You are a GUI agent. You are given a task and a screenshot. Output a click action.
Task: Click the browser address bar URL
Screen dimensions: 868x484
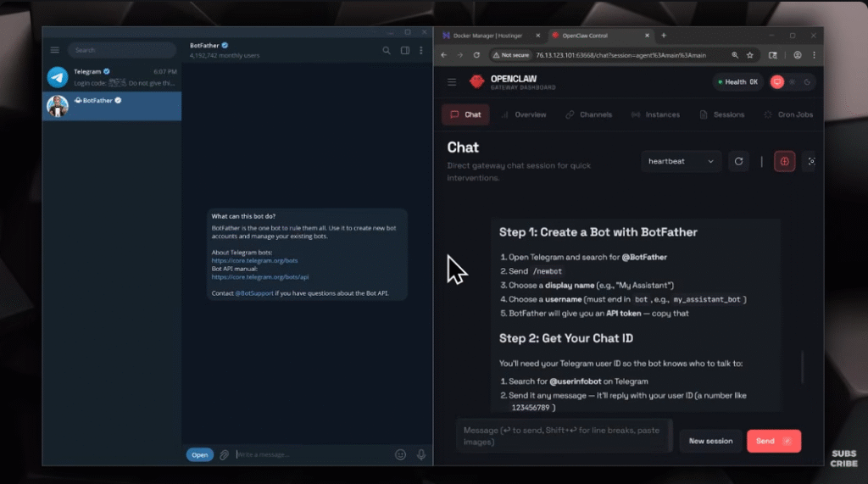click(620, 55)
